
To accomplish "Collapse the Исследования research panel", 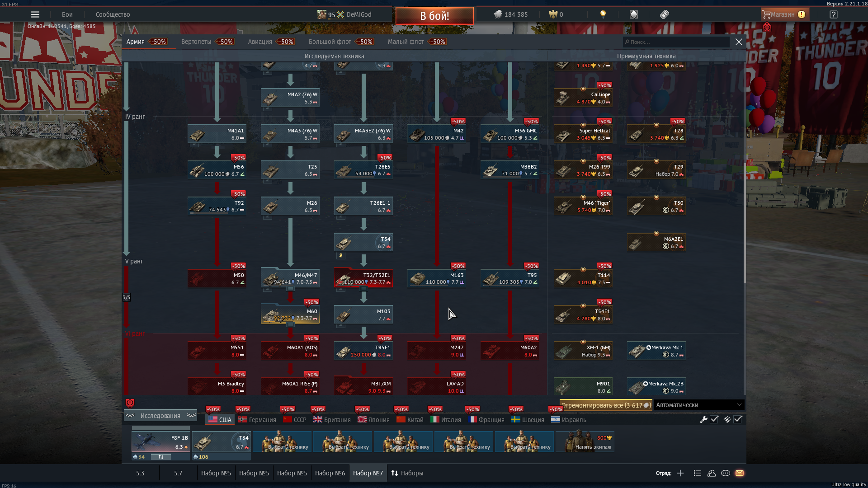I will (x=160, y=416).
